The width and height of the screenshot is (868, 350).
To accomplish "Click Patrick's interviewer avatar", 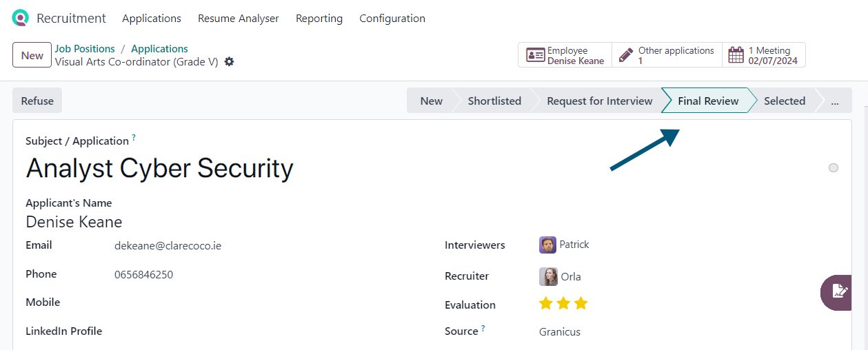I will 547,245.
